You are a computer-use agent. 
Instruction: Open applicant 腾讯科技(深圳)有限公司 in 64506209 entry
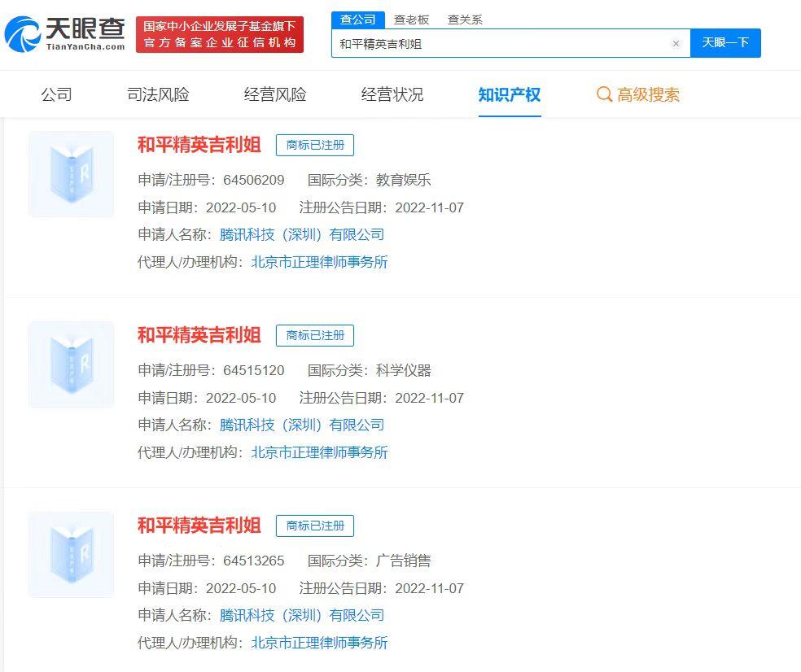pos(302,235)
